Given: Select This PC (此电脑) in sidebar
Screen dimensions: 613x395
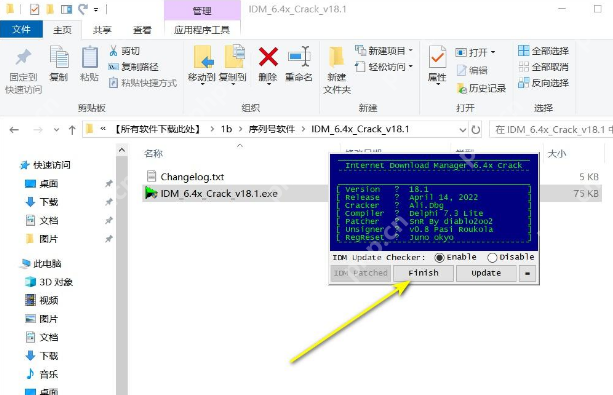Looking at the screenshot, I should (41, 264).
